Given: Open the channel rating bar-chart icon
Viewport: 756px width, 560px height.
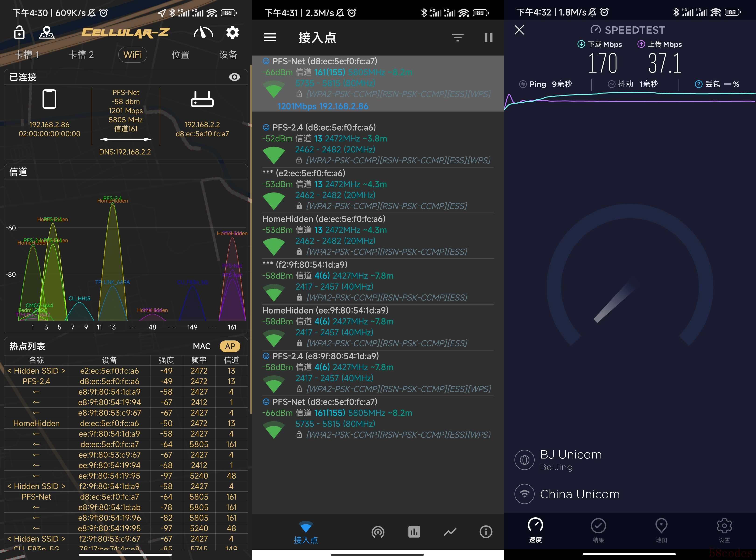Looking at the screenshot, I should (x=414, y=532).
